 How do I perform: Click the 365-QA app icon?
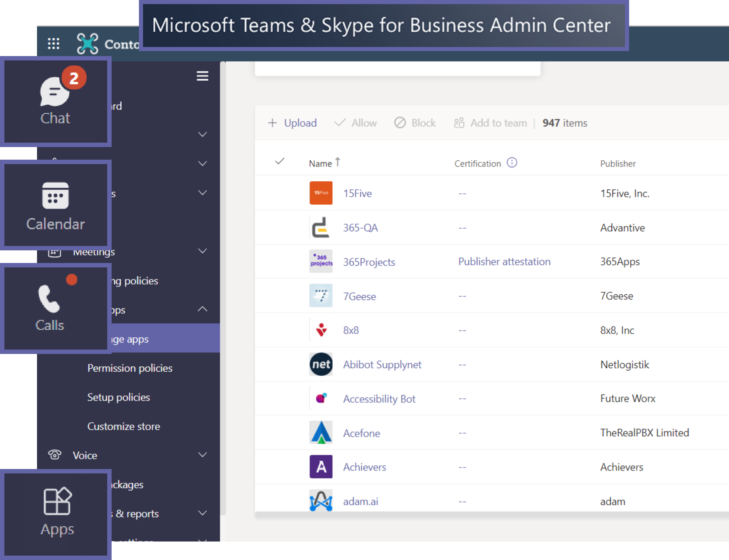[x=321, y=227]
